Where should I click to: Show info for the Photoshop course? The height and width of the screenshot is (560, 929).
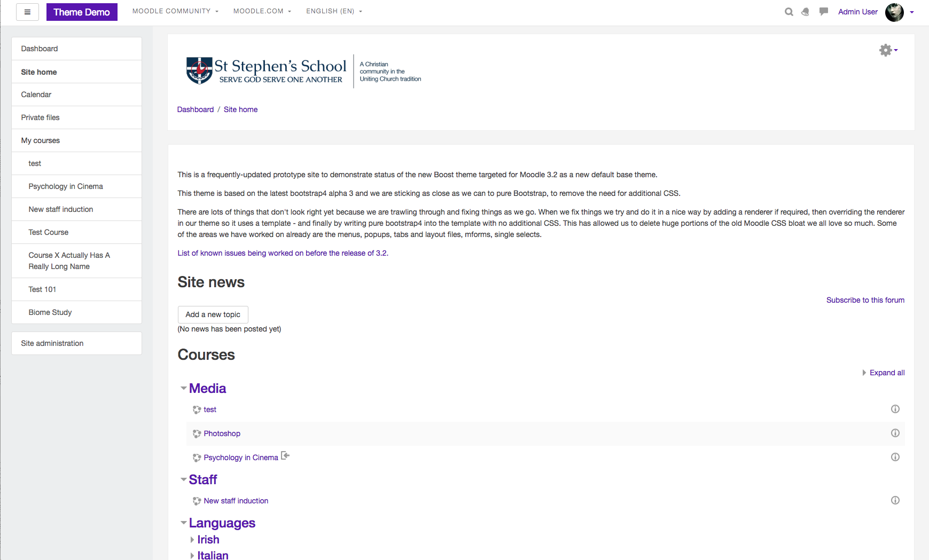895,433
